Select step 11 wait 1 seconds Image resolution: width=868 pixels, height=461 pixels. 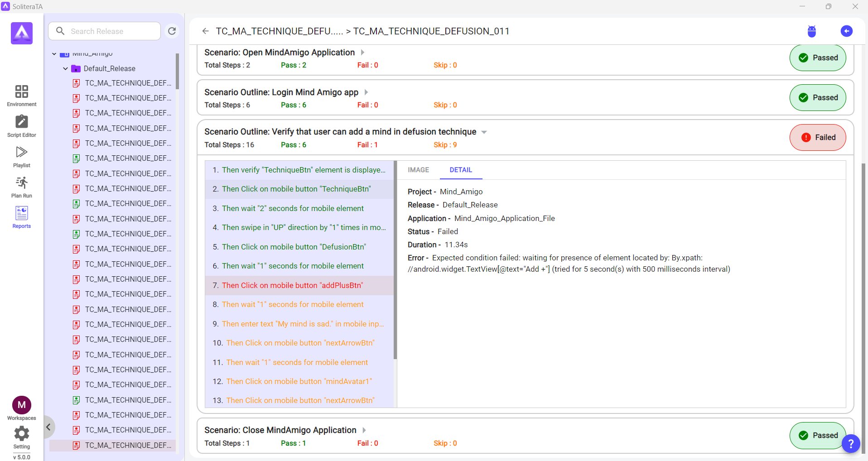[299, 362]
